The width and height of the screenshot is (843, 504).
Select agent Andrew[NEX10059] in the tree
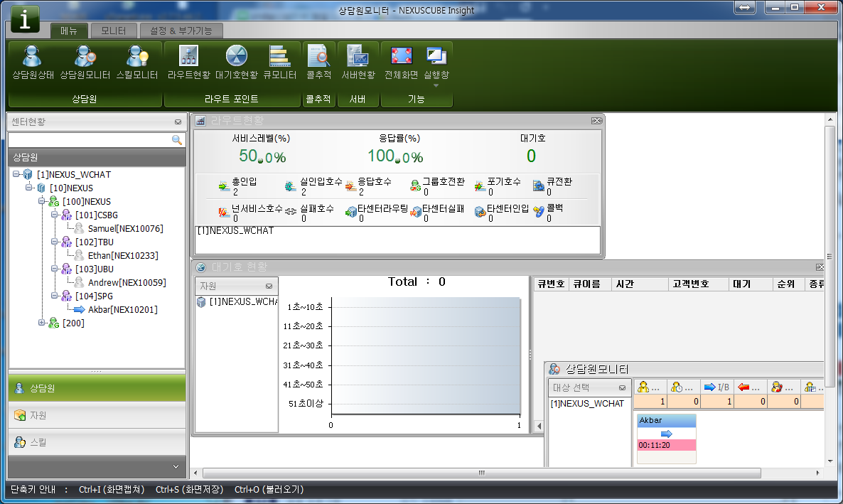[127, 282]
